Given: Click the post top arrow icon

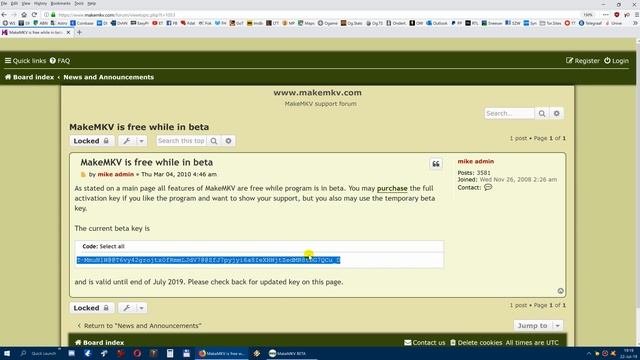Looking at the screenshot, I should [x=560, y=291].
